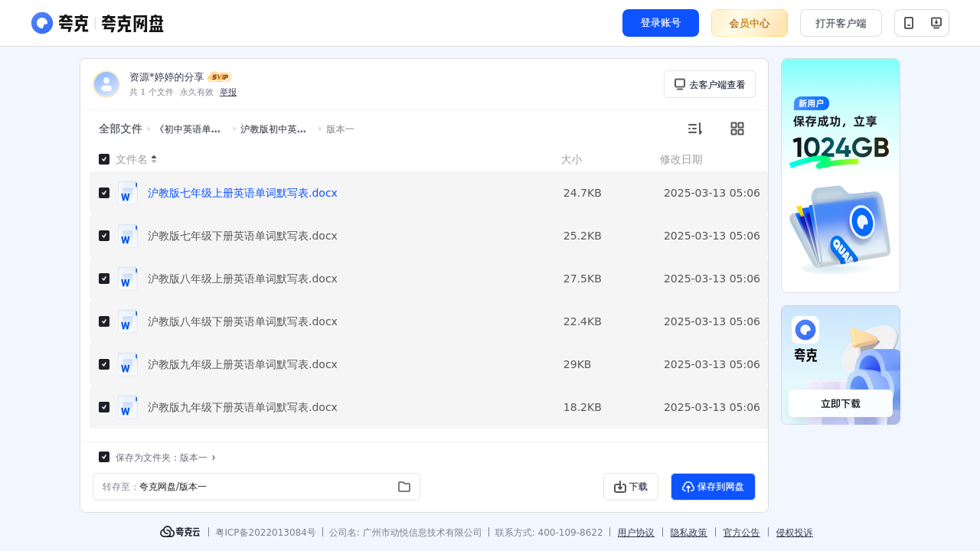Screen dimensions: 980x551
Task: Open 沪教版七年级上册英语单词默写表.docx file name
Action: click(x=243, y=193)
